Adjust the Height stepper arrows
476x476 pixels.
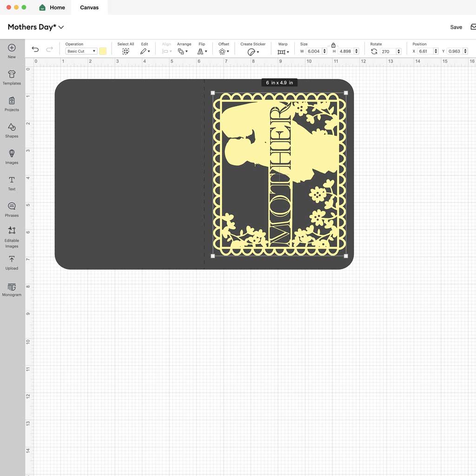coord(357,51)
